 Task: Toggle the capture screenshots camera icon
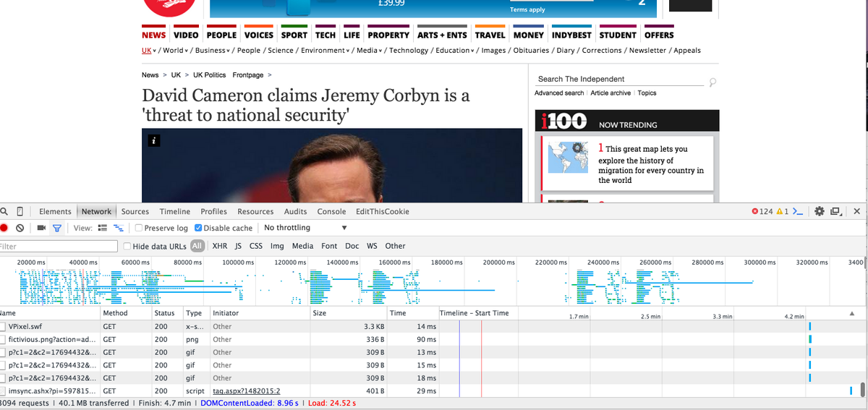pyautogui.click(x=41, y=228)
